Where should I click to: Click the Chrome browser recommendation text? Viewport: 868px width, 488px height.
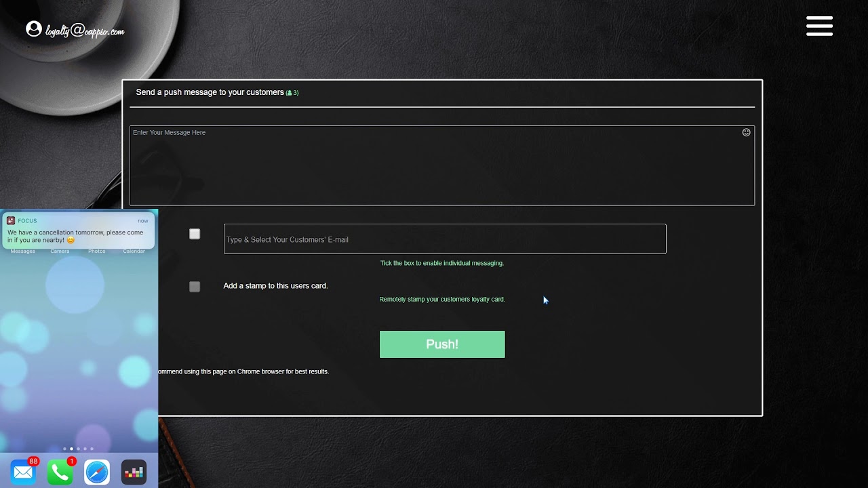[x=243, y=371]
